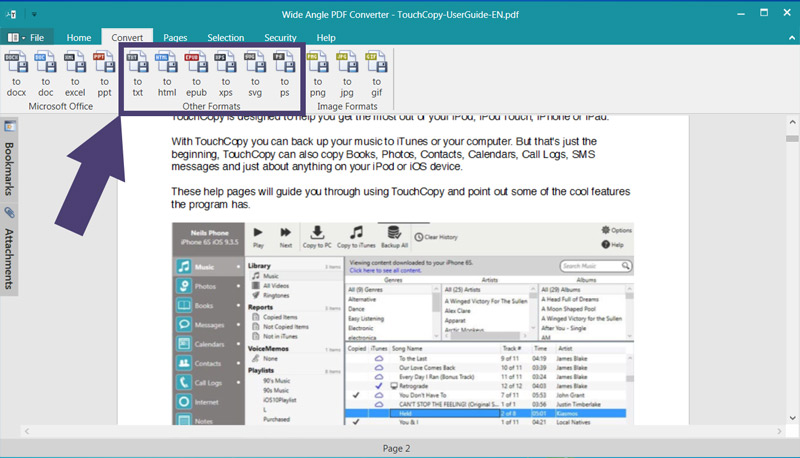Convert the PDF to docx
The width and height of the screenshot is (800, 458).
pyautogui.click(x=16, y=74)
